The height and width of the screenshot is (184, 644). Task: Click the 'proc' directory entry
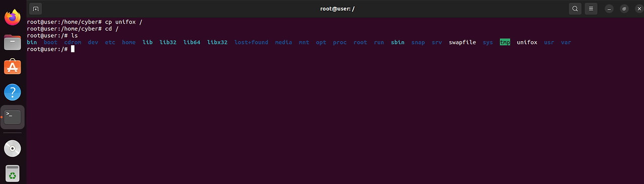coord(340,42)
